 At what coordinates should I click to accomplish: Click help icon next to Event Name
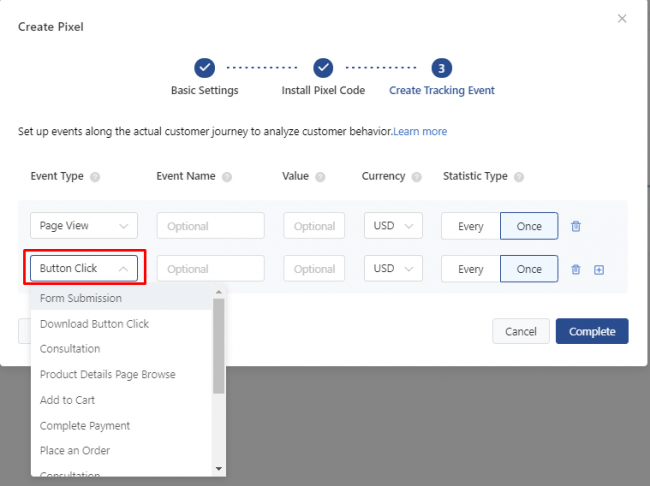tap(227, 177)
